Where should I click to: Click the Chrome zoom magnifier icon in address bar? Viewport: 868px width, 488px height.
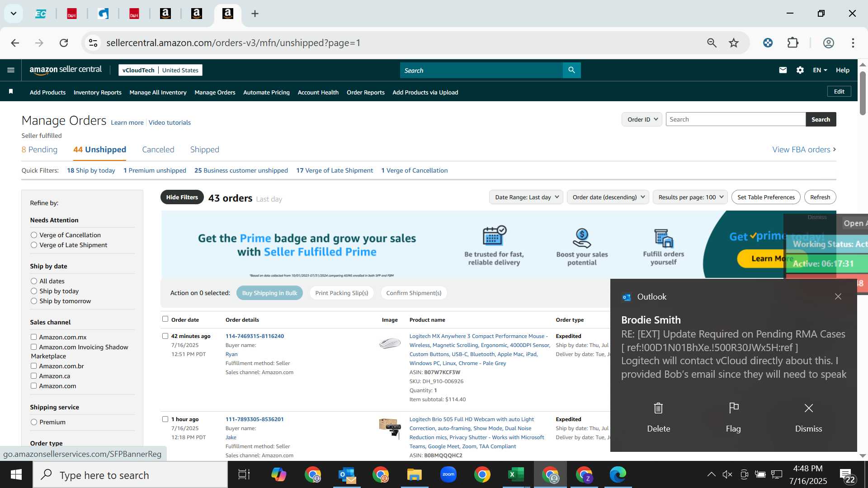click(712, 43)
